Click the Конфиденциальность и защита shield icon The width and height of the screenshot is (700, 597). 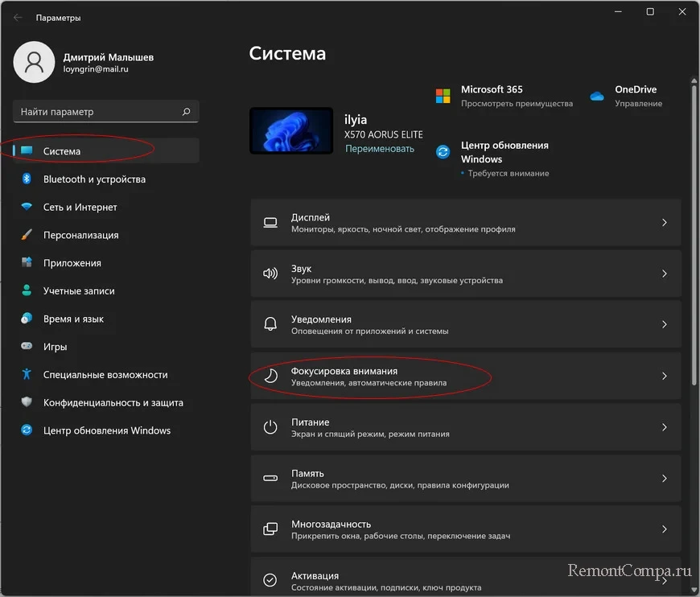pyautogui.click(x=27, y=401)
